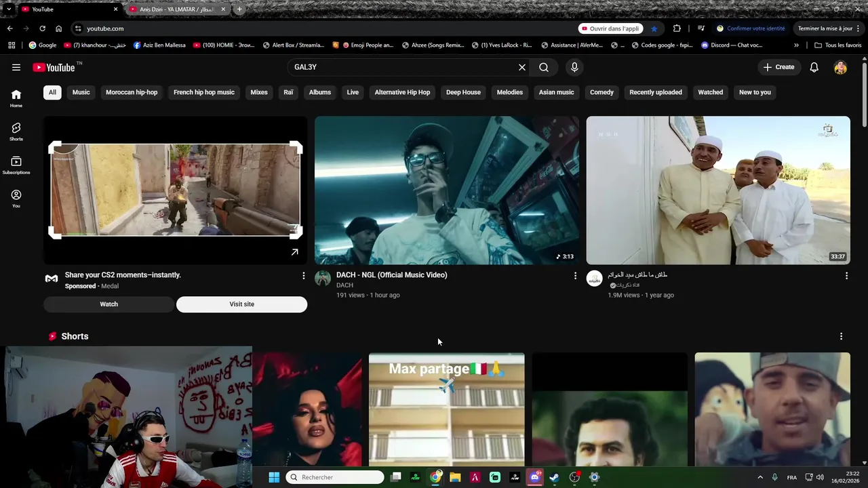Open the Max partage short thumbnail

(447, 409)
